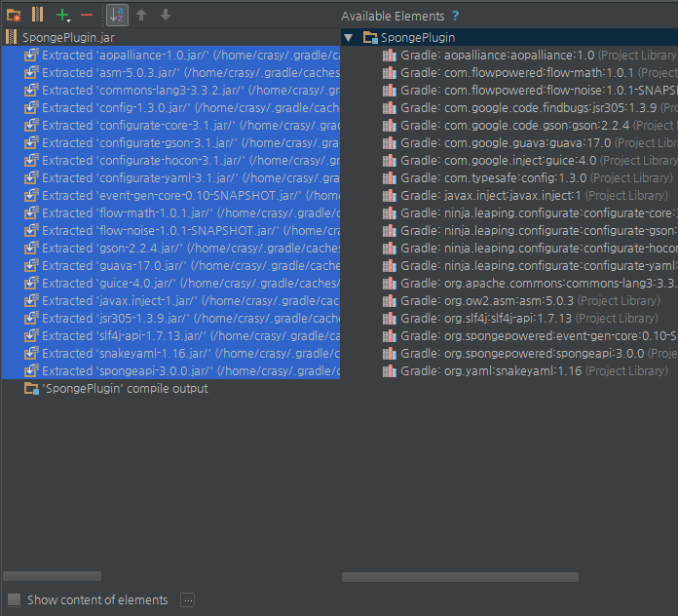The height and width of the screenshot is (616, 678).
Task: Select Gradle: com.google.code.gson:gson:2.2.4
Action: pyautogui.click(x=530, y=126)
